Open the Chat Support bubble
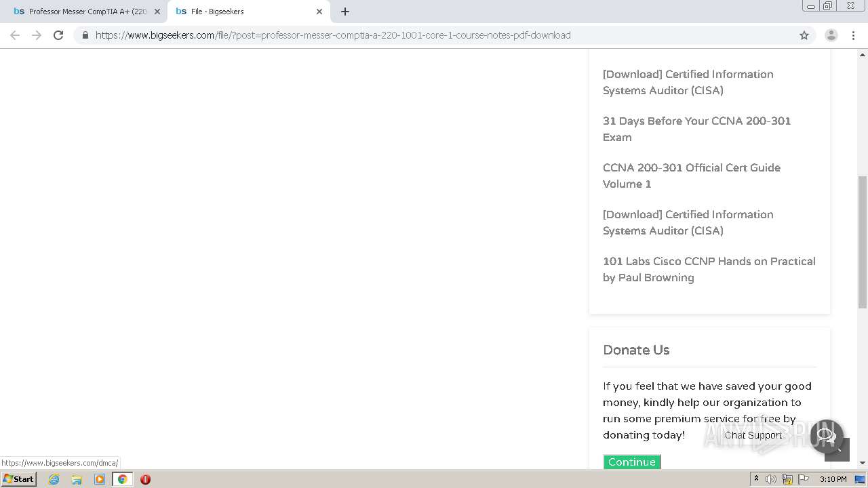Screen dimensions: 868x488 tap(827, 436)
